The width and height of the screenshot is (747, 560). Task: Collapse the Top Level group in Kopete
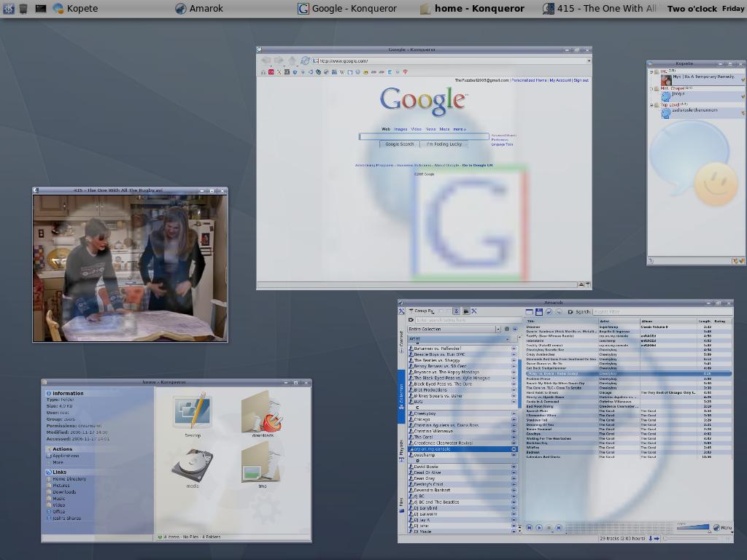[x=651, y=105]
